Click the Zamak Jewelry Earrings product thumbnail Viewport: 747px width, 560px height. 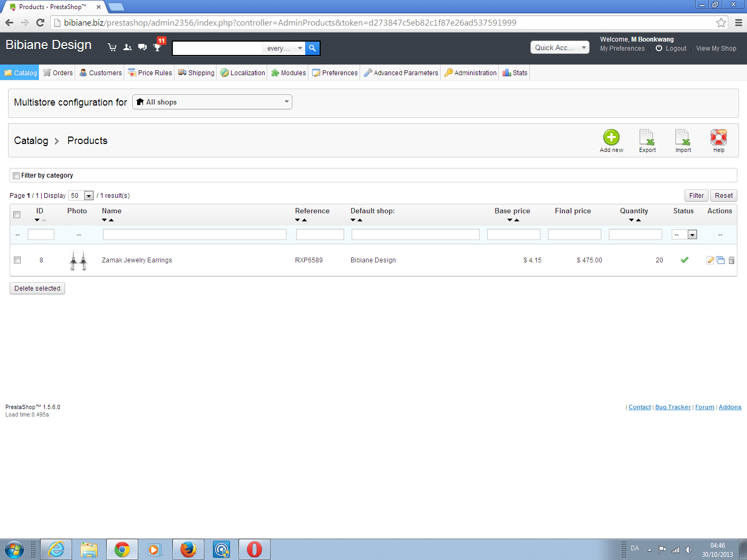pos(78,260)
